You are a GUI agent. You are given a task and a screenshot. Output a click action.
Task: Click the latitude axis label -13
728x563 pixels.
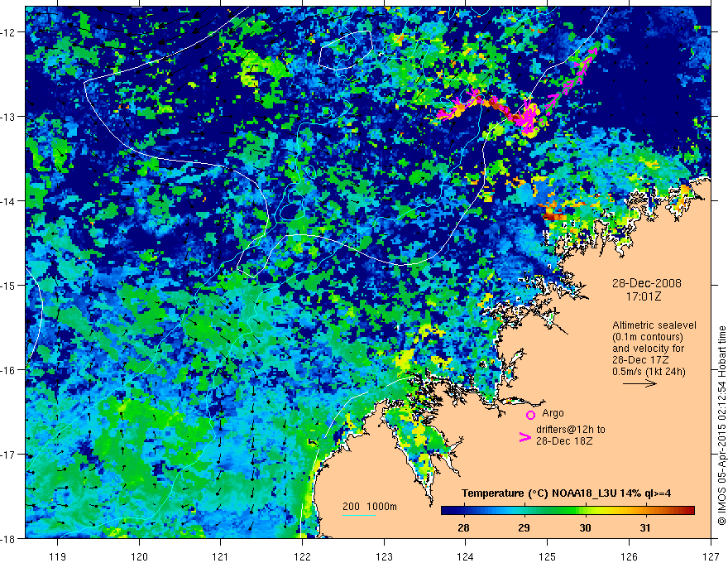pos(8,117)
